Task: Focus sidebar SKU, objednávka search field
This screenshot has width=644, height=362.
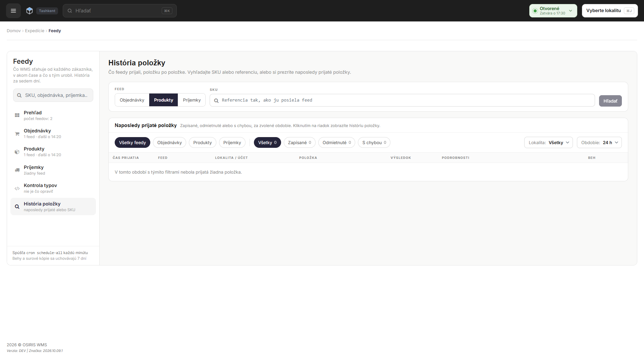Action: click(53, 95)
